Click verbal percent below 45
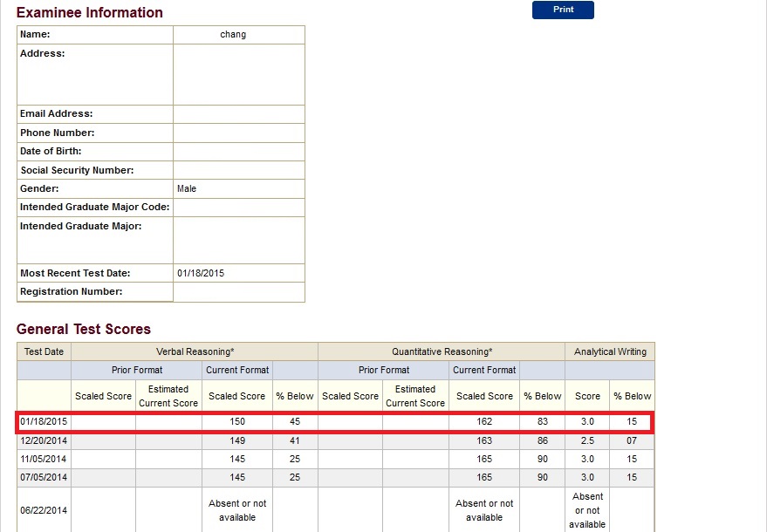 pos(295,421)
